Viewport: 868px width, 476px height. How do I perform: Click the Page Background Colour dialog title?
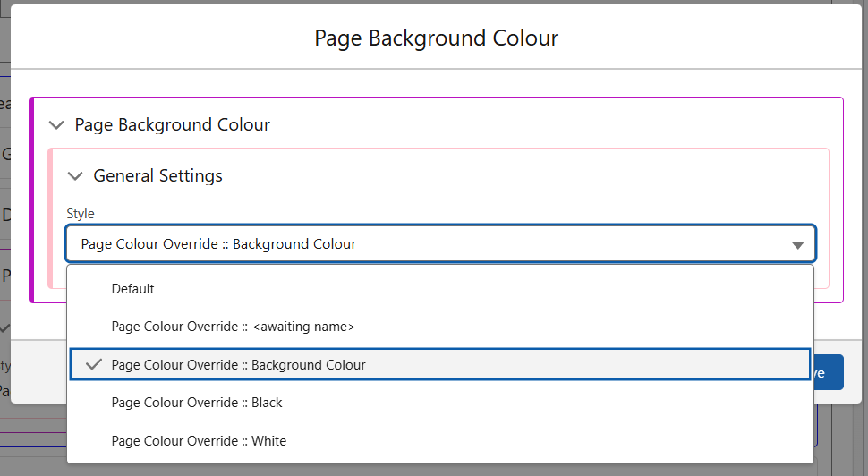click(436, 38)
